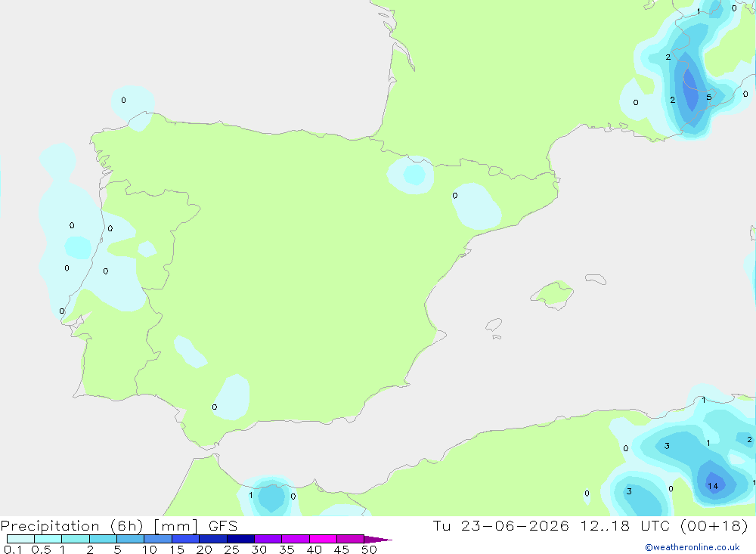Select the 15–20 mm legend swatch

[185, 539]
